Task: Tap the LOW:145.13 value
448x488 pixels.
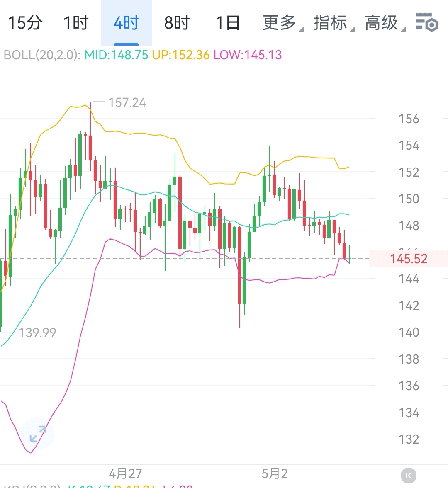Action: pyautogui.click(x=248, y=55)
